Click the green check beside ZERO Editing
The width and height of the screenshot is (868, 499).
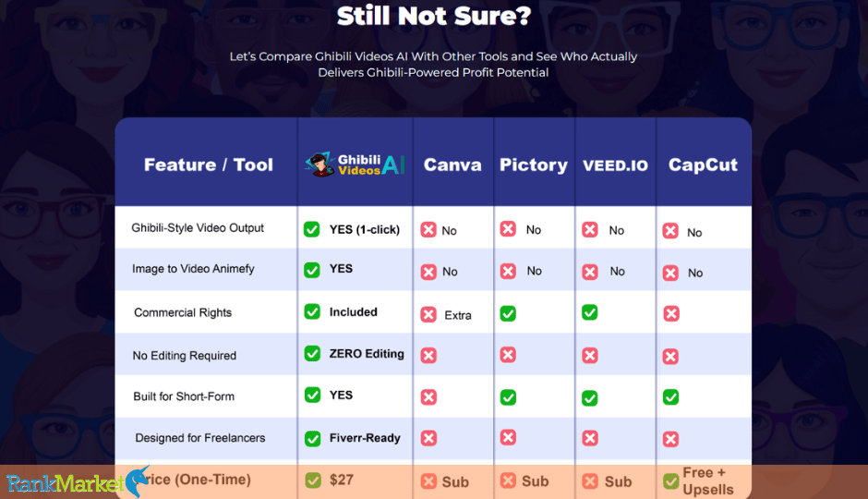click(312, 353)
